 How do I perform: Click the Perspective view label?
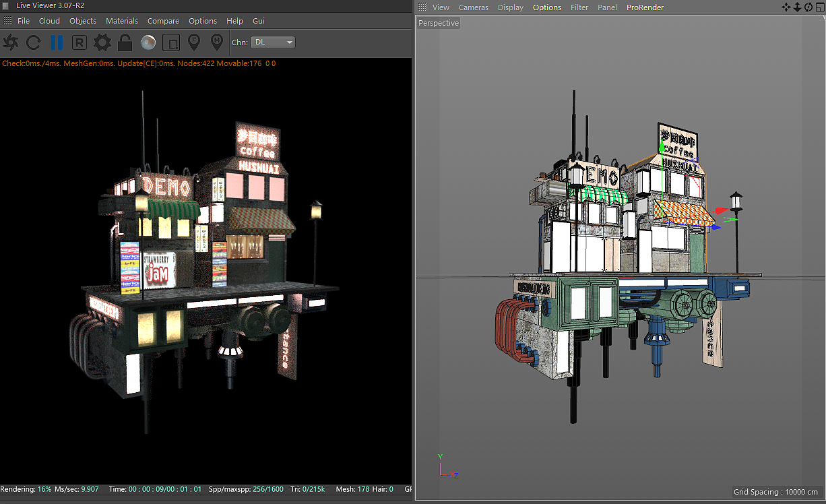click(x=439, y=23)
